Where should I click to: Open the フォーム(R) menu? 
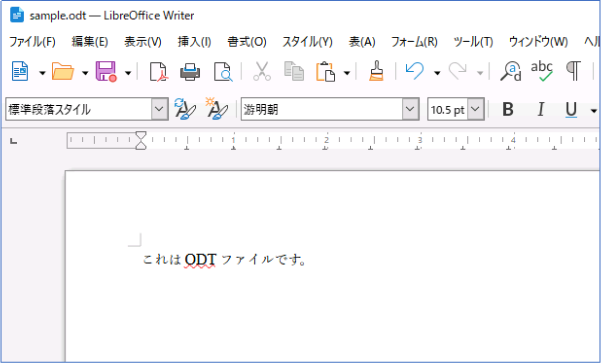[x=414, y=41]
